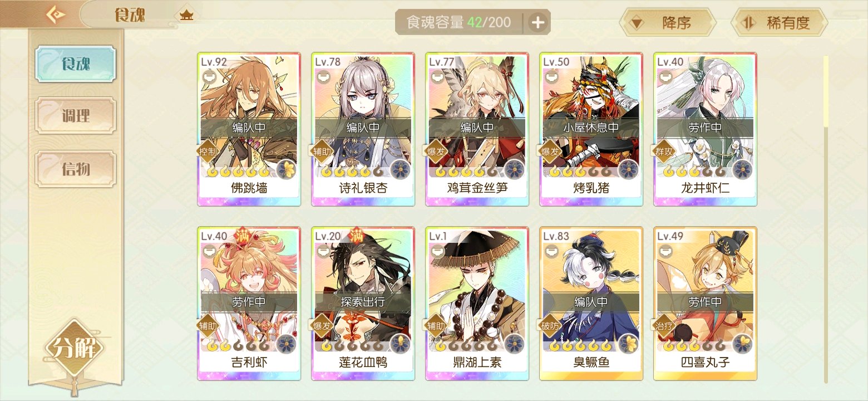Select the 食魂 sidebar tab
Viewport: 868px width, 401px height.
pyautogui.click(x=76, y=64)
